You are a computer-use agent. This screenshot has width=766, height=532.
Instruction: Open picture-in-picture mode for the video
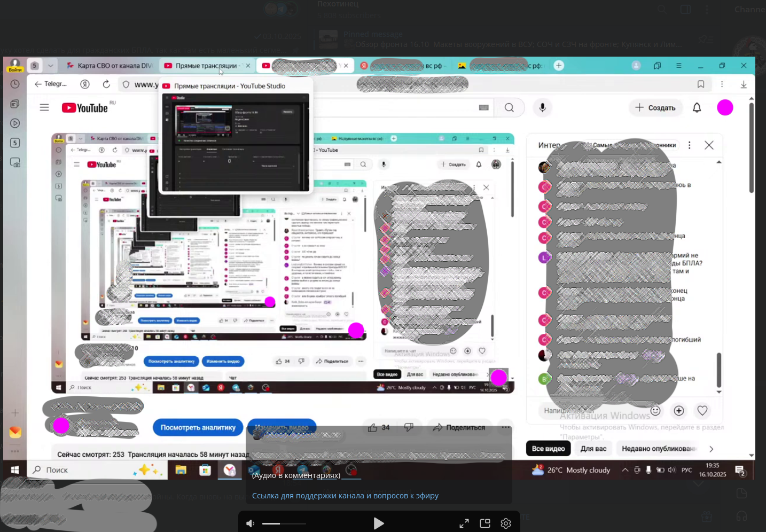tap(485, 523)
